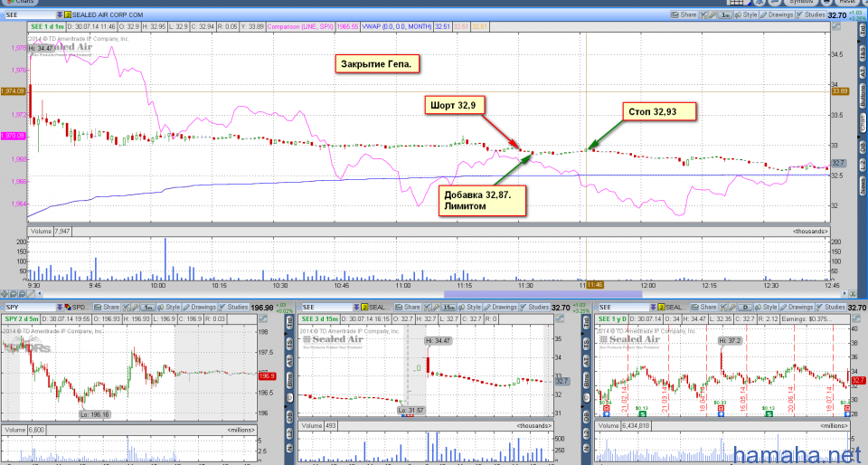Open the main chart symbol dropdown arrow
Image resolution: width=868 pixels, height=465 pixels.
click(60, 15)
